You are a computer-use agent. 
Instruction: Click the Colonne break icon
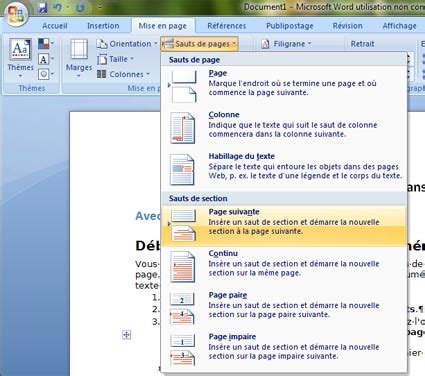click(x=183, y=128)
